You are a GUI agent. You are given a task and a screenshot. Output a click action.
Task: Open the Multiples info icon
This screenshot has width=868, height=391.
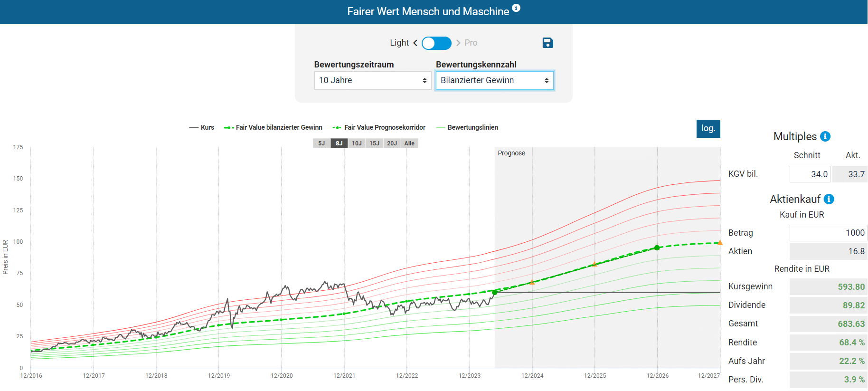pyautogui.click(x=825, y=136)
